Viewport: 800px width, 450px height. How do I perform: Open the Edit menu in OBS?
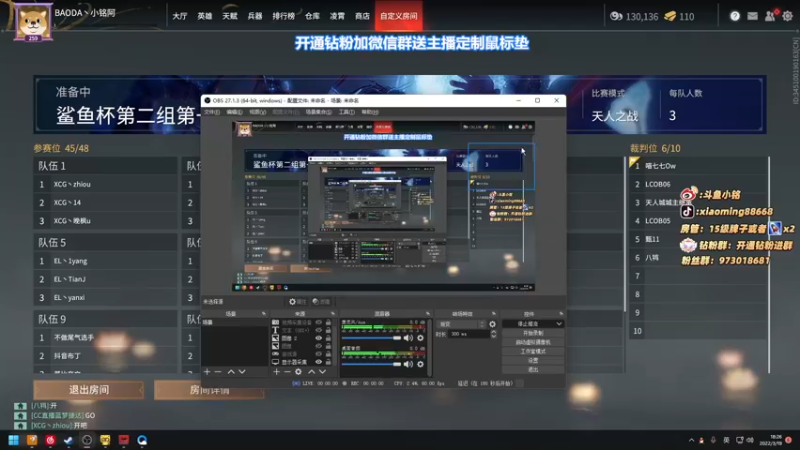coord(234,112)
